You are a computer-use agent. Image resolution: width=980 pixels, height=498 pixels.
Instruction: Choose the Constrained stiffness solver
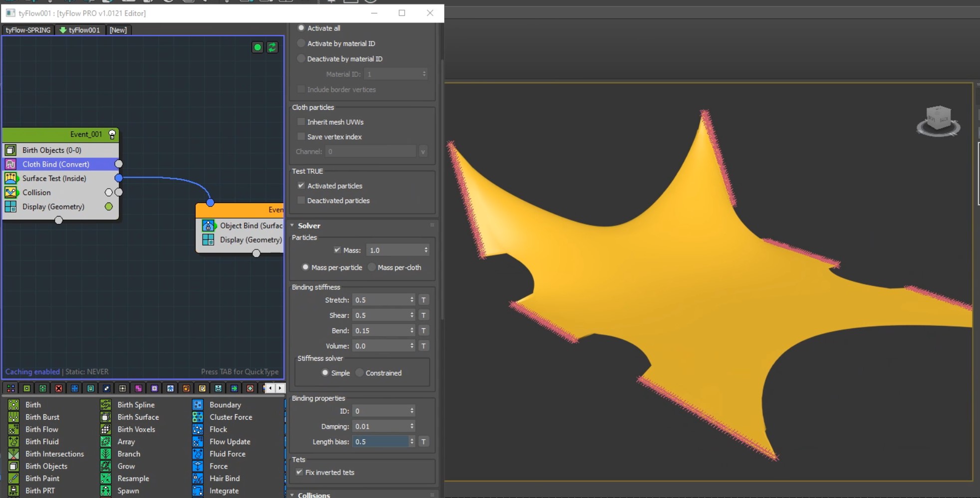359,373
